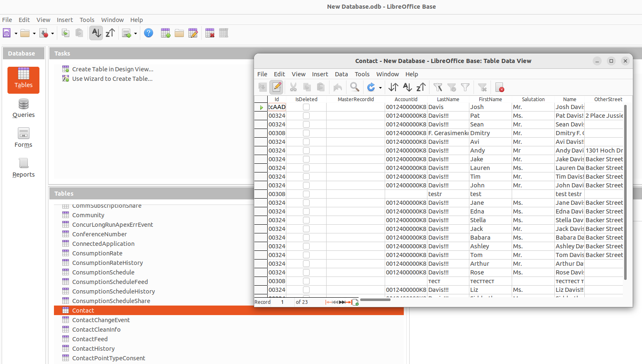Toggle Sort Ascending in main window toolbar
The width and height of the screenshot is (642, 364).
pyautogui.click(x=96, y=33)
